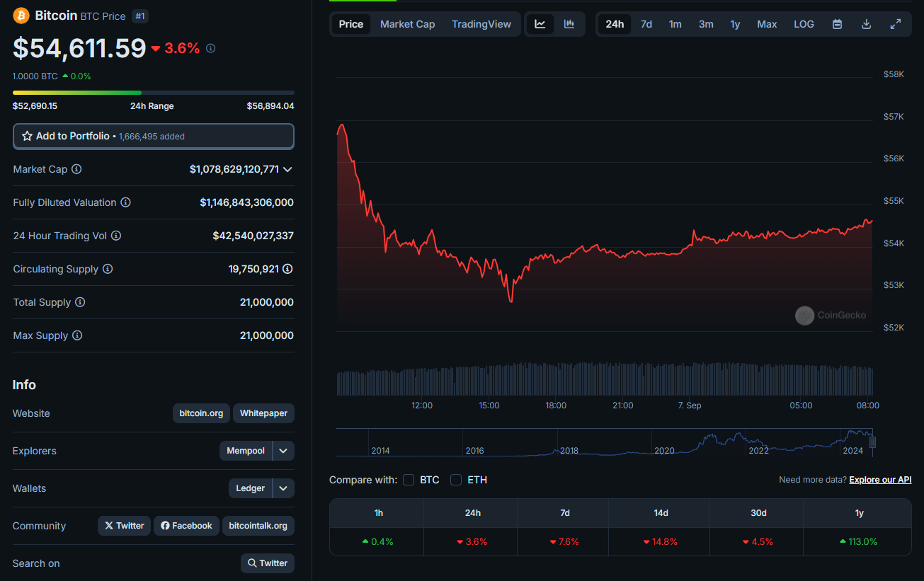Screen dimensions: 924x581
Task: Select the 3m time range
Action: (706, 24)
